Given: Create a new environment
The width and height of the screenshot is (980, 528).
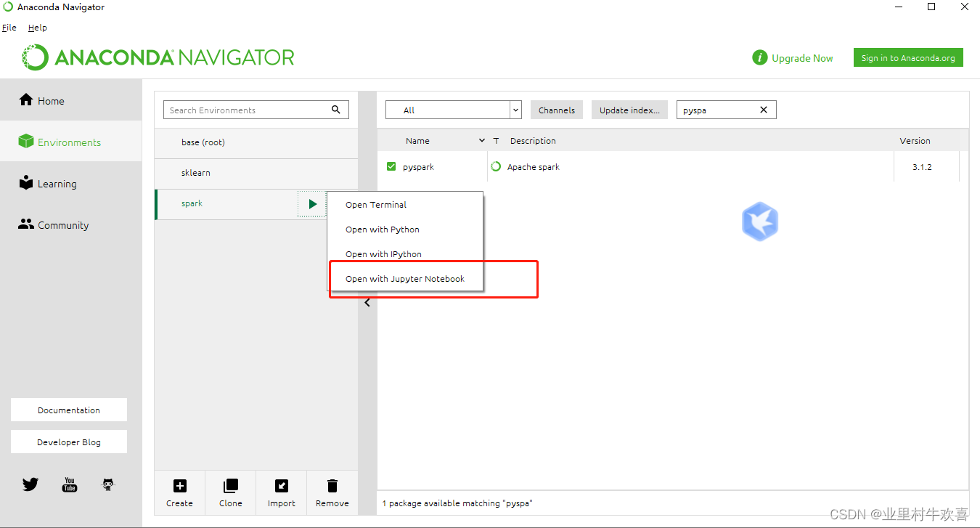Looking at the screenshot, I should [x=180, y=492].
